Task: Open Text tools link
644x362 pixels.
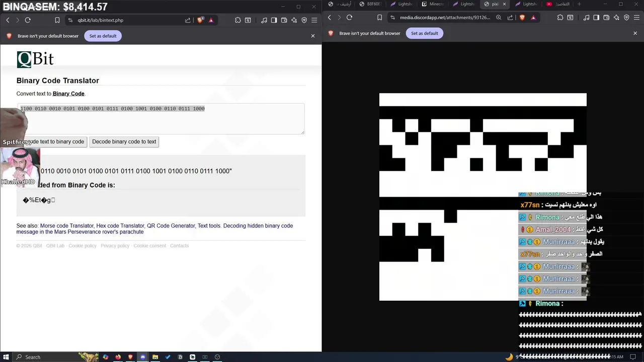Action: pos(209,226)
